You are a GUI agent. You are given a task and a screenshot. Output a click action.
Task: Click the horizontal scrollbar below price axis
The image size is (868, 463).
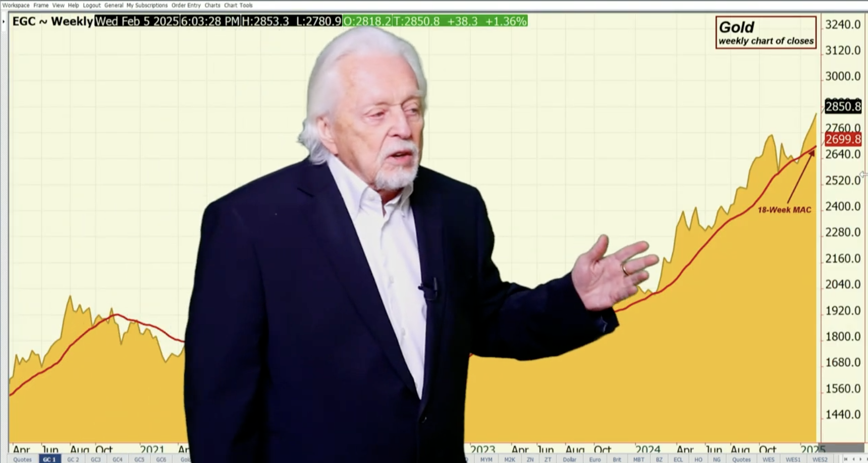coord(843,448)
